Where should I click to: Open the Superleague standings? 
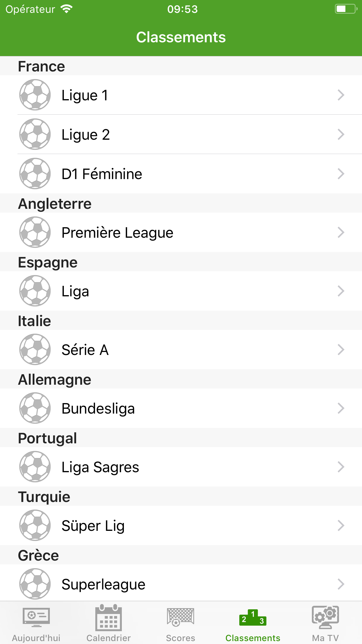tap(103, 584)
